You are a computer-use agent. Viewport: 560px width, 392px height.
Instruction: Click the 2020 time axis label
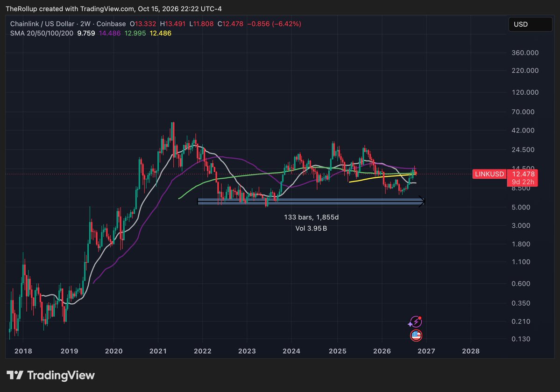[x=113, y=351]
